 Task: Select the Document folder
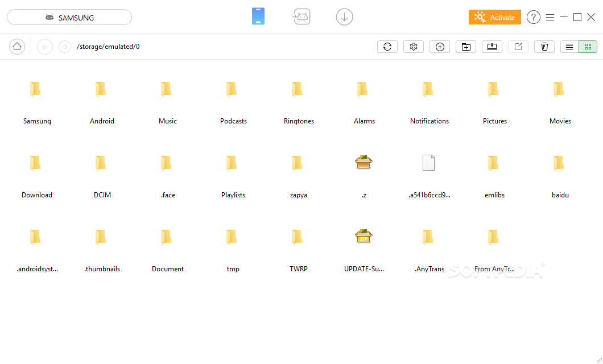click(168, 250)
